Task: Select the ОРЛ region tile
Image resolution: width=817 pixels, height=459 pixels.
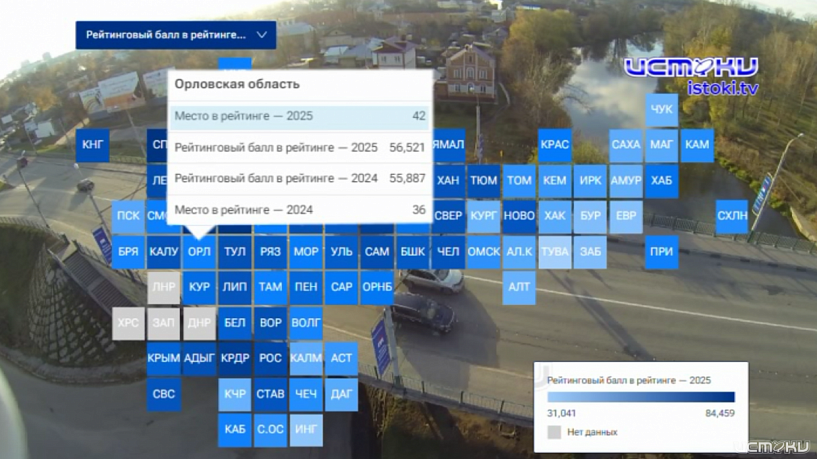Action: pyautogui.click(x=199, y=252)
